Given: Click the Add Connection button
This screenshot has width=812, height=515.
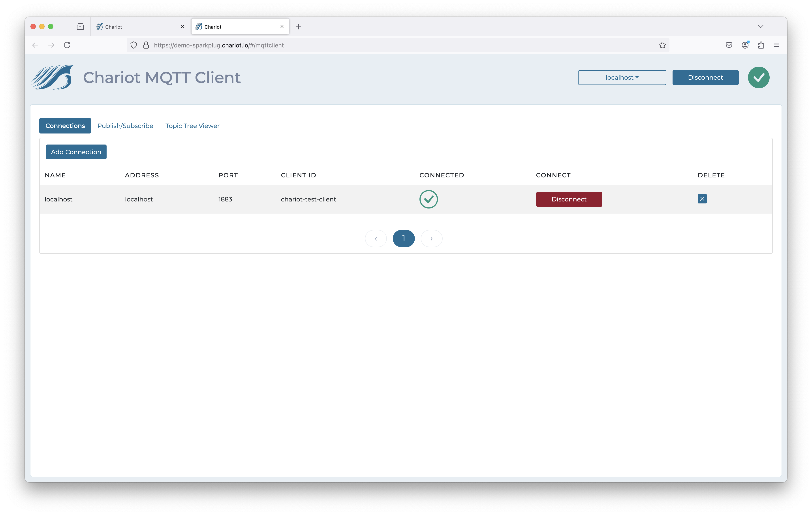Looking at the screenshot, I should (76, 152).
